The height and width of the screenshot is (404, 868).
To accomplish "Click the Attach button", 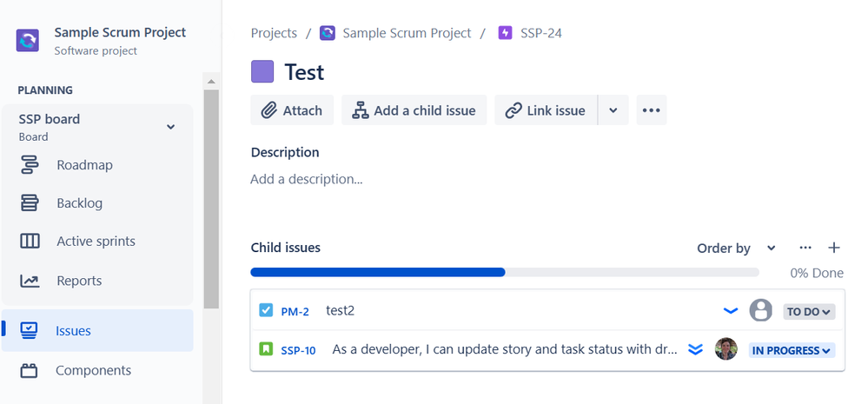I will (x=292, y=110).
